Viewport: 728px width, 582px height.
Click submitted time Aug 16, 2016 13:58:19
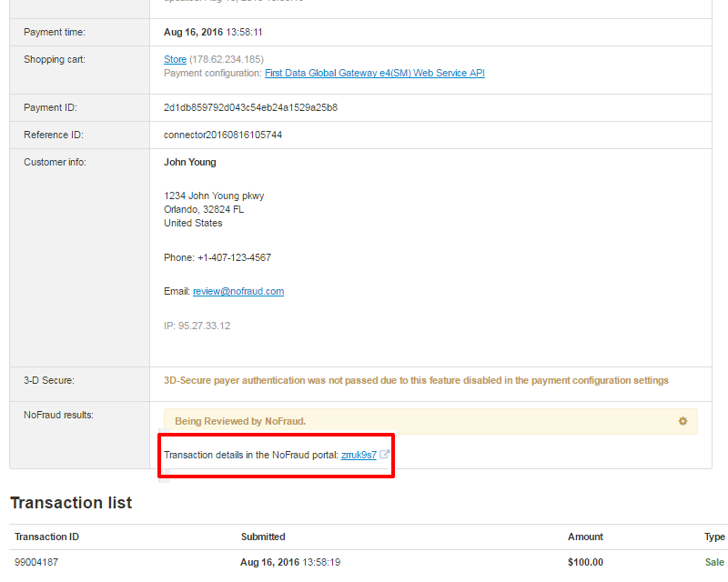click(290, 562)
